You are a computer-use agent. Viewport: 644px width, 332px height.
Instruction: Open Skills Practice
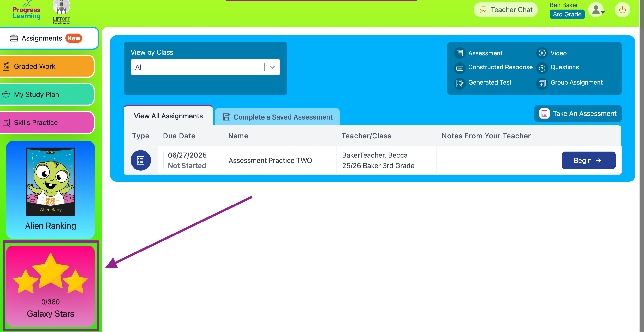[47, 122]
